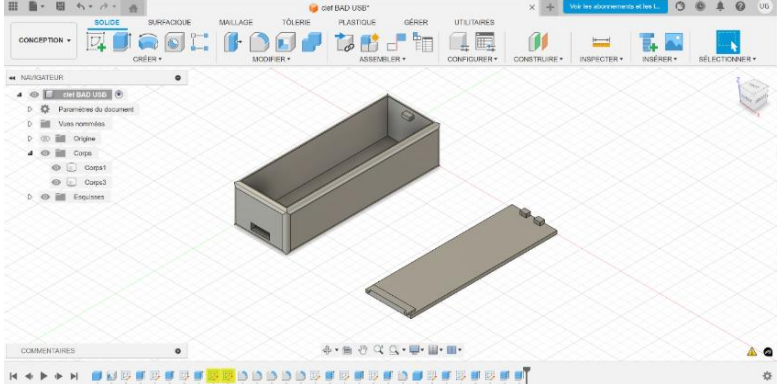Click Voir les abonnements button
The height and width of the screenshot is (384, 779).
point(615,7)
